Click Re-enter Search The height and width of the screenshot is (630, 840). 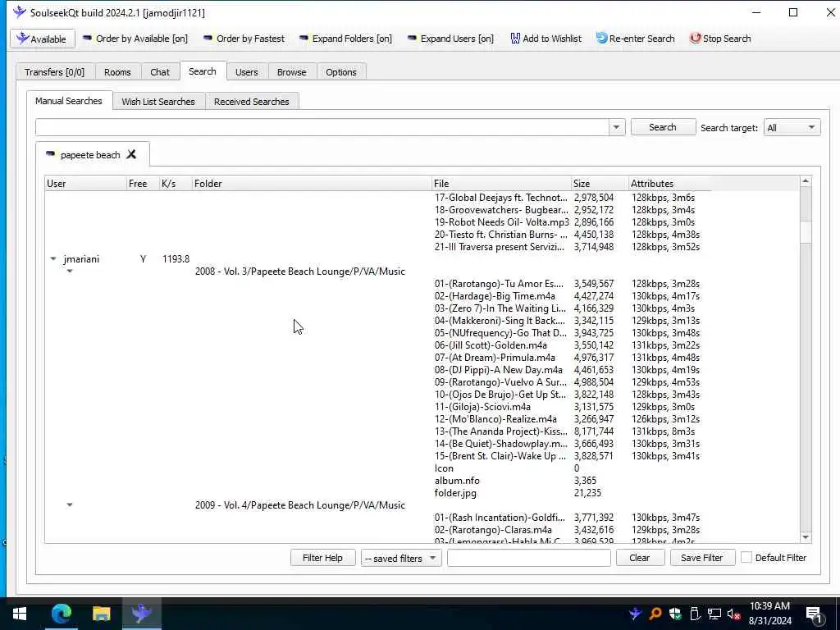636,39
